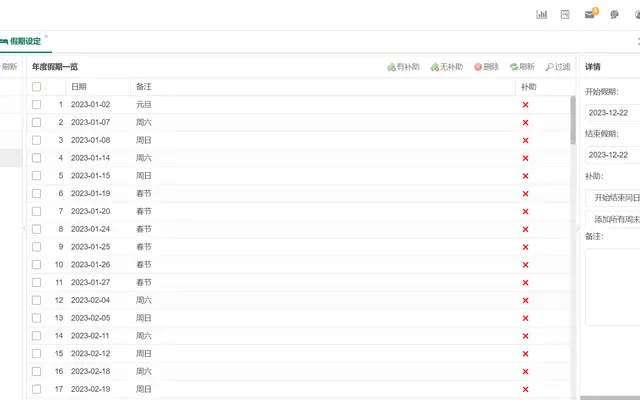The width and height of the screenshot is (640, 400).
Task: Click the 刷新 refresh button in toolbar
Action: click(522, 67)
